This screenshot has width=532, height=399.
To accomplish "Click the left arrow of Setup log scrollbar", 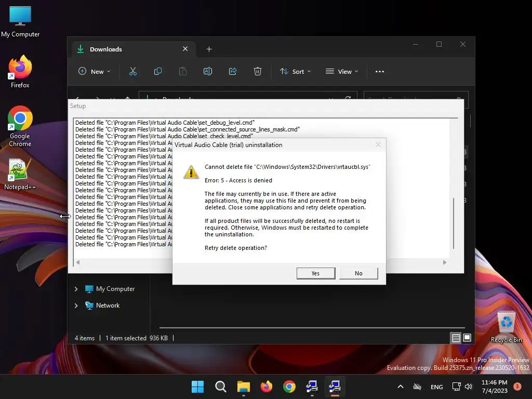I will [78, 262].
